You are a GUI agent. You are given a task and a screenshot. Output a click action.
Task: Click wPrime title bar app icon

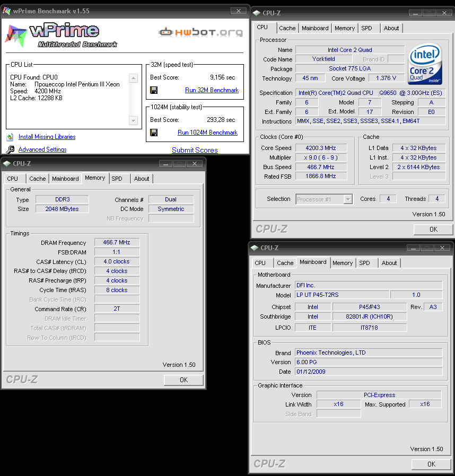pos(7,11)
